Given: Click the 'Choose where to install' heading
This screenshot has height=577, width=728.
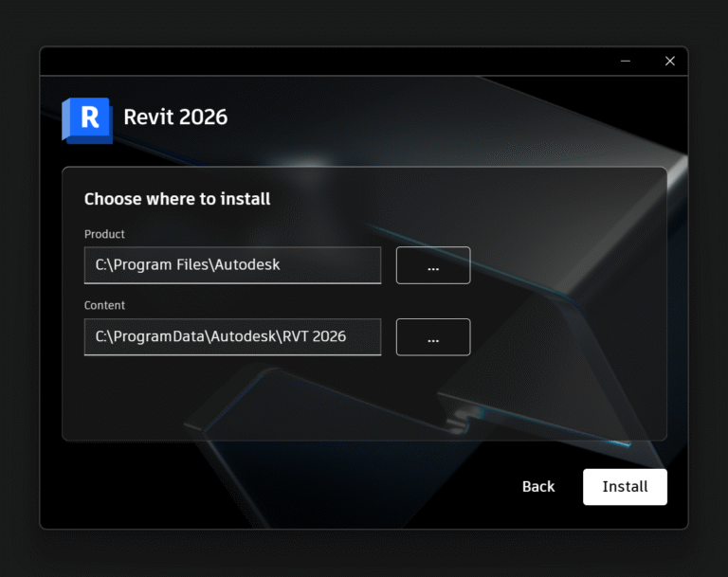Looking at the screenshot, I should click(x=177, y=199).
